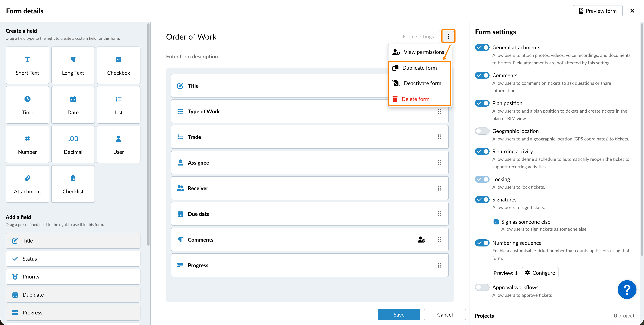Click the drag handle on Trade field

click(x=439, y=137)
